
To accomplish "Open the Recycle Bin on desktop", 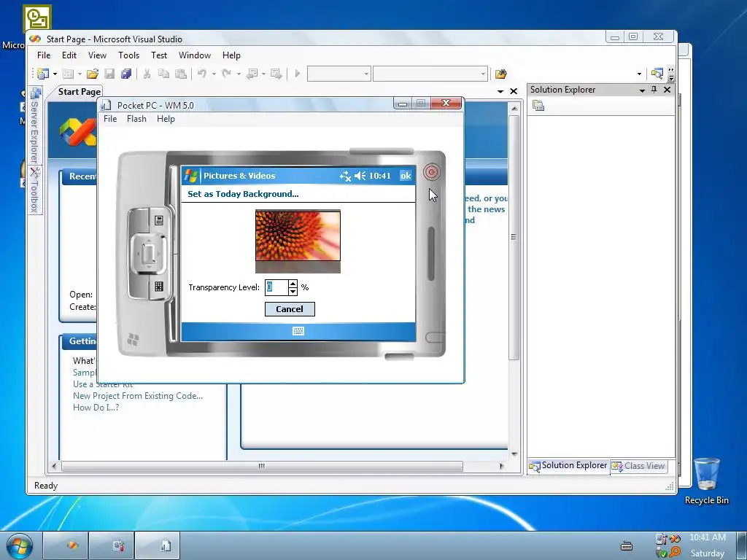I will click(x=706, y=481).
